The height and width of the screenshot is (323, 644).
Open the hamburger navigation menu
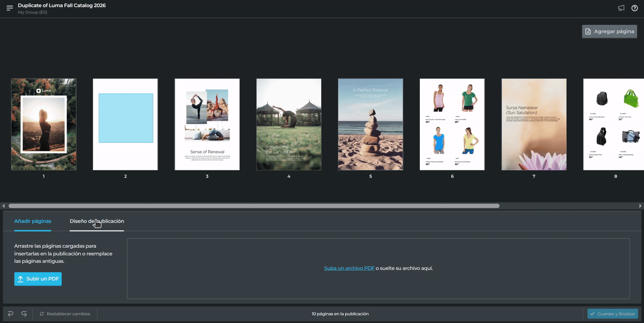10,8
